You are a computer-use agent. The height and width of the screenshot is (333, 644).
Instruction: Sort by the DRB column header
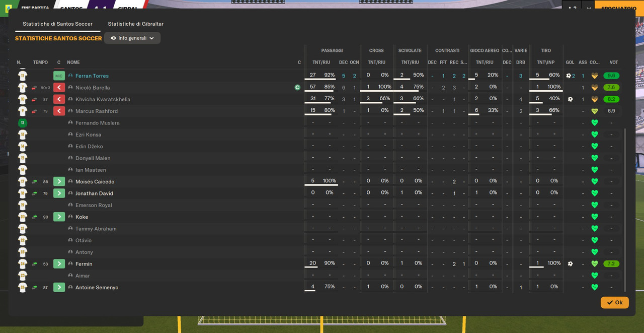[x=521, y=62]
